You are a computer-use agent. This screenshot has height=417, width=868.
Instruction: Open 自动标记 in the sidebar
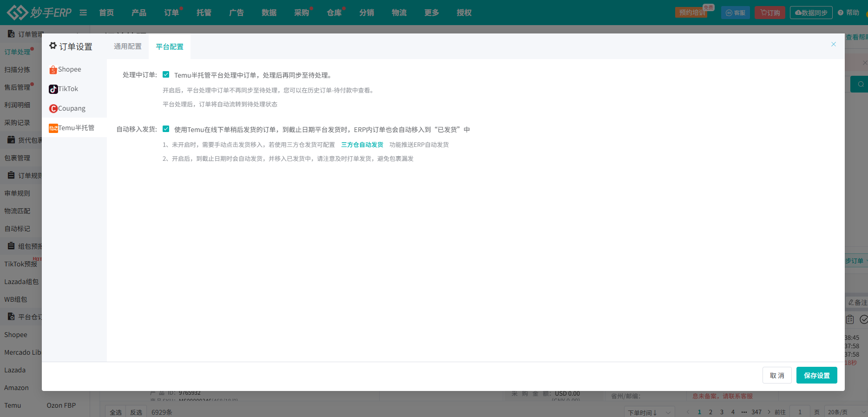point(17,228)
